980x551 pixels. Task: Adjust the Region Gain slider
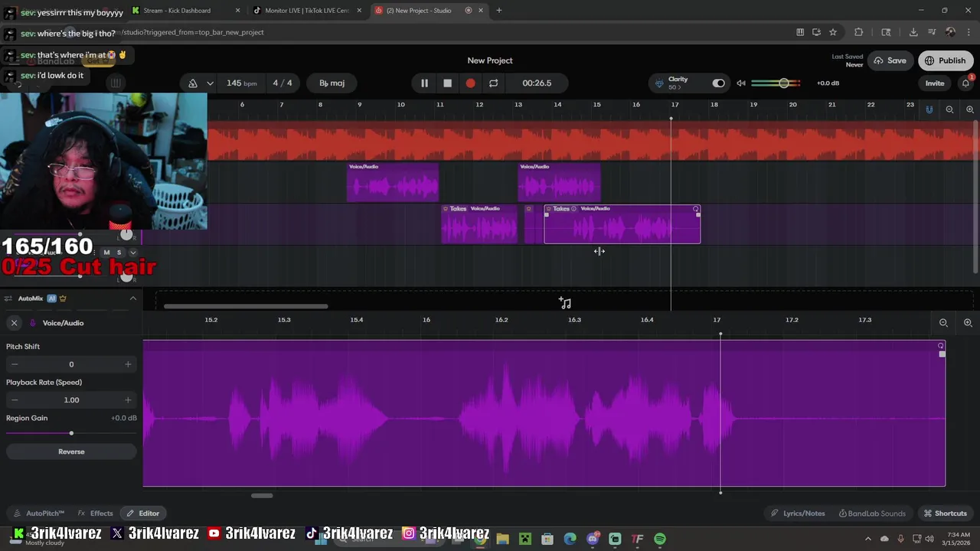(71, 433)
